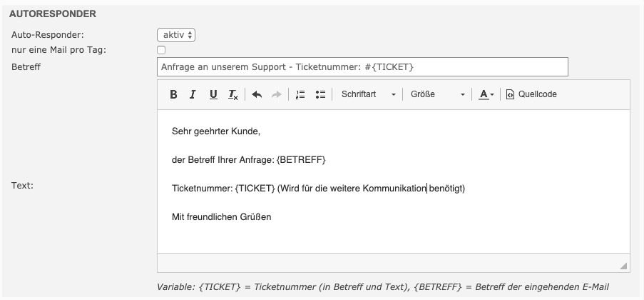Apply italic formatting to text
Image resolution: width=644 pixels, height=300 pixels.
point(193,94)
